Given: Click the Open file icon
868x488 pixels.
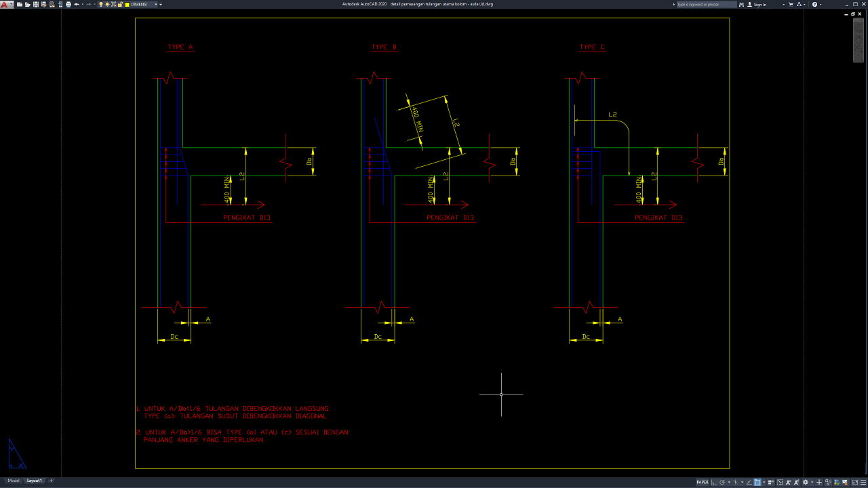Looking at the screenshot, I should (27, 4).
